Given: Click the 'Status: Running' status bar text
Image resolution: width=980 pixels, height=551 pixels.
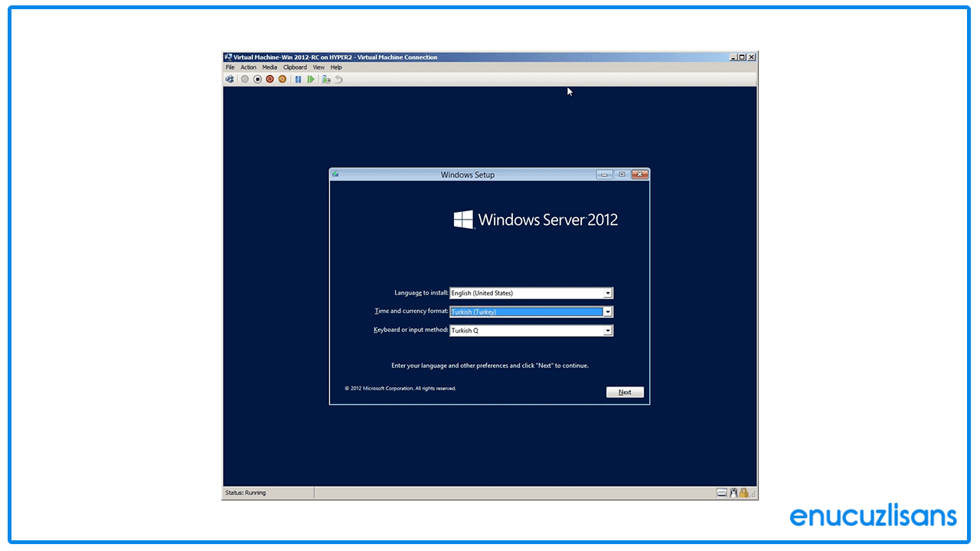Looking at the screenshot, I should click(x=245, y=493).
